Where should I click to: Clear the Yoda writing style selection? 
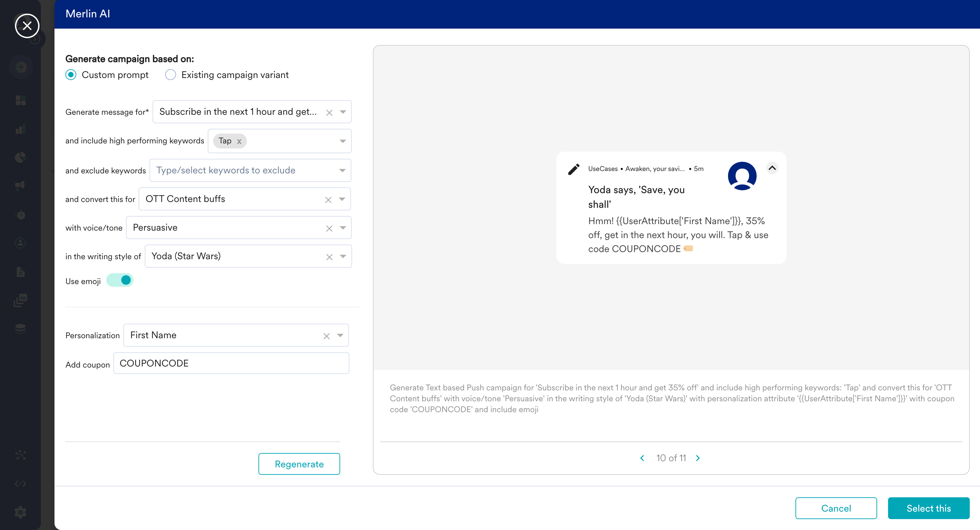[330, 257]
